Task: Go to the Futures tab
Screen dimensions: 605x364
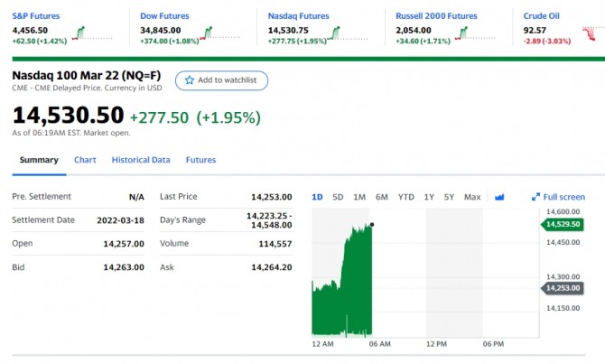Action: click(200, 160)
